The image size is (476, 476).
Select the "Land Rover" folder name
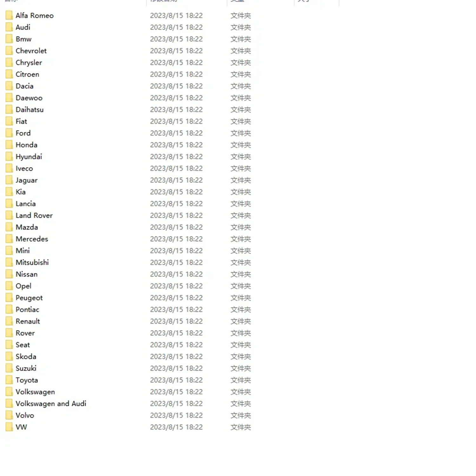[34, 215]
